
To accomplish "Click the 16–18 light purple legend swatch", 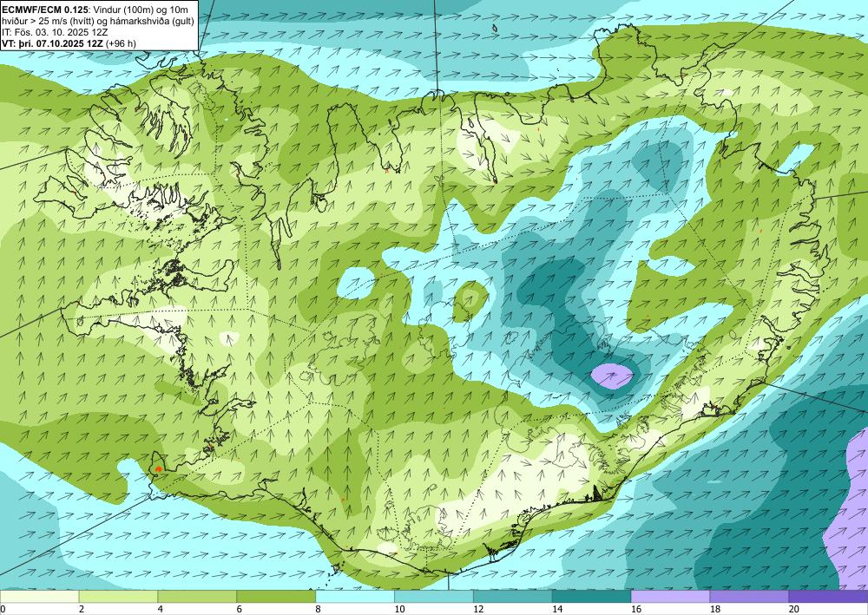I will pos(670,597).
